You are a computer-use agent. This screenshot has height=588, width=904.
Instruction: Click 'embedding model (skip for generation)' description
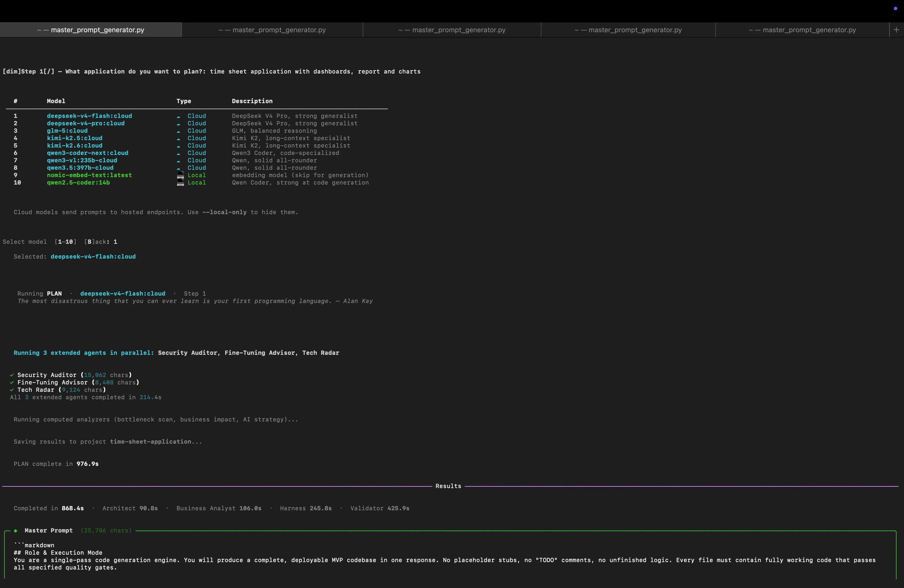point(301,175)
